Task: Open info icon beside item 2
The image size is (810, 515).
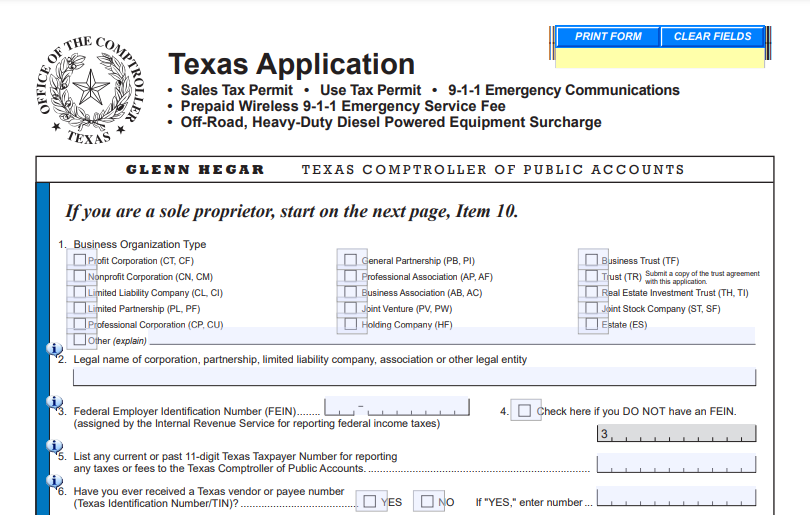Action: [54, 350]
